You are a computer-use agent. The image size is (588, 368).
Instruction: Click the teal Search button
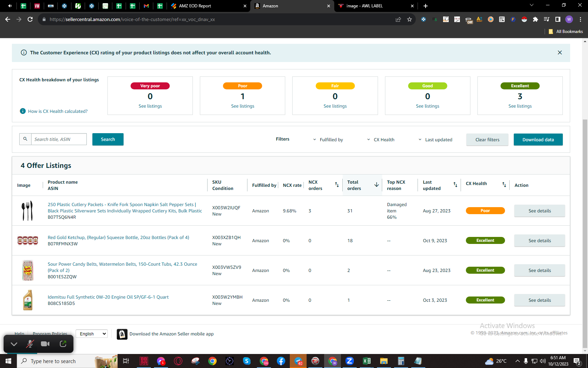108,139
